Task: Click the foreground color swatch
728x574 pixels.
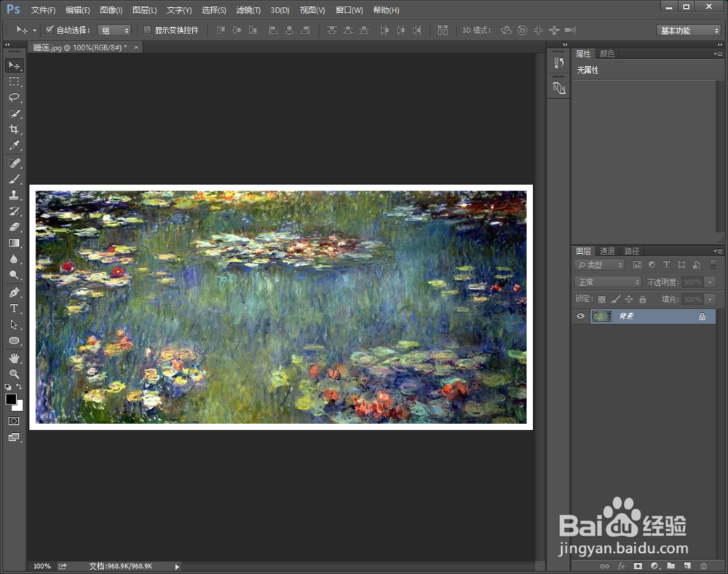Action: 11,399
